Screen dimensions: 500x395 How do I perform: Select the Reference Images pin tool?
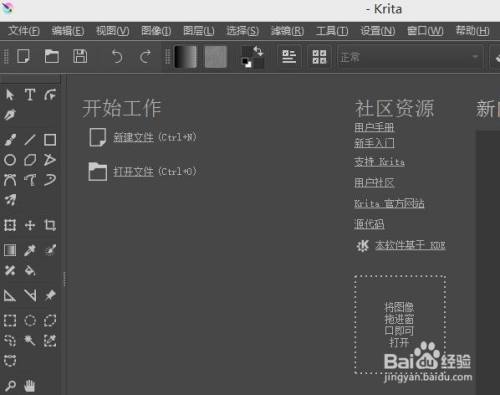(x=50, y=295)
